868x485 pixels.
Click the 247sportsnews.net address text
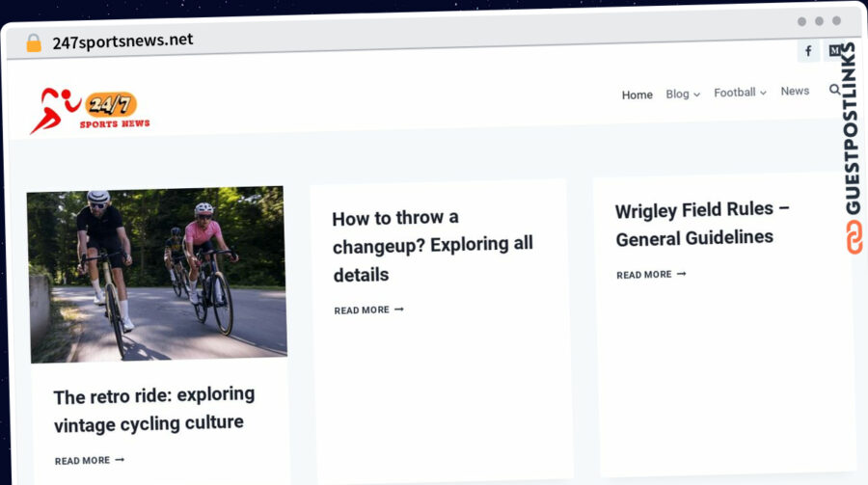pos(122,40)
